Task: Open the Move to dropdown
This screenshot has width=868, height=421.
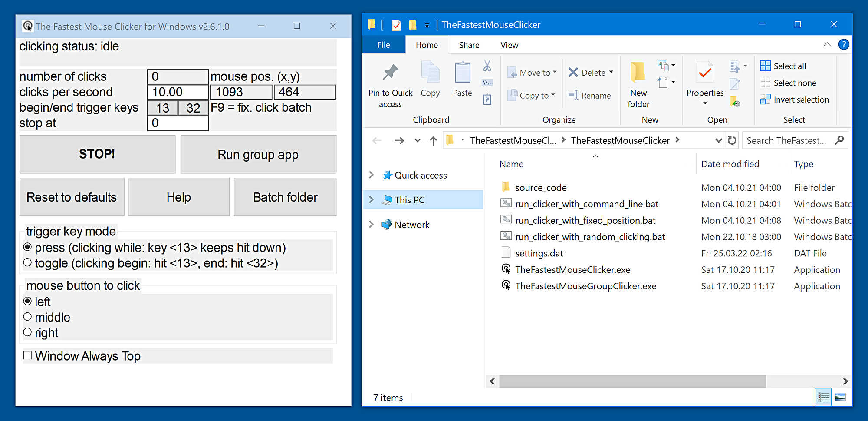Action: click(531, 72)
